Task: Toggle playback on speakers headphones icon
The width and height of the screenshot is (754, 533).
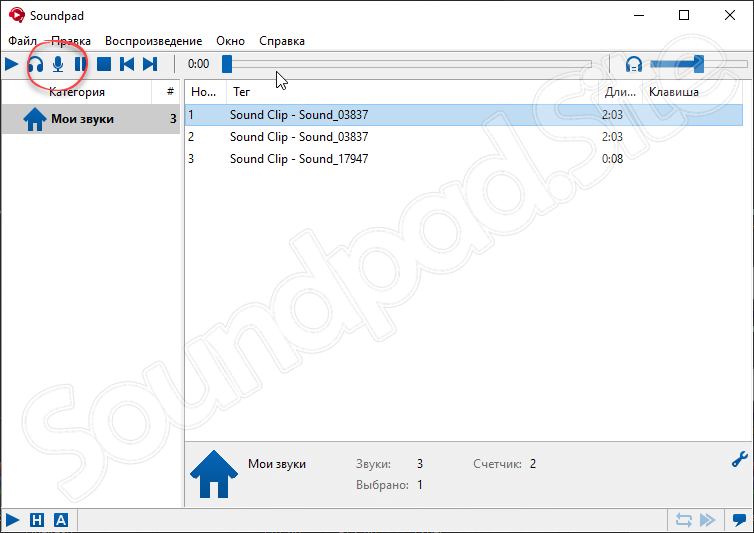Action: 35,64
